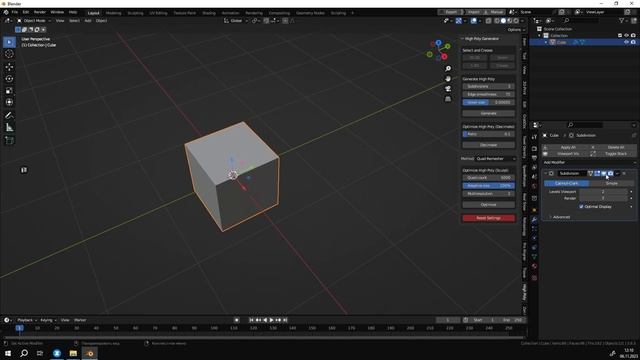640x360 pixels.
Task: Open the Material properties tab icon
Action: point(534,266)
